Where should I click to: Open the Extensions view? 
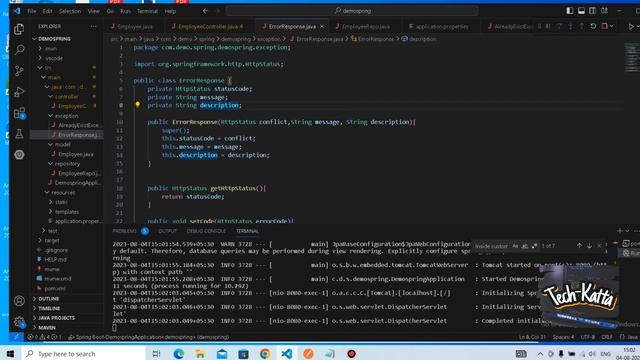click(x=19, y=113)
